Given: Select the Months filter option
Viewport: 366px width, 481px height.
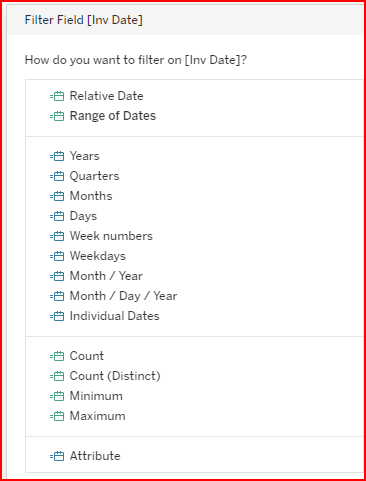Looking at the screenshot, I should point(91,196).
